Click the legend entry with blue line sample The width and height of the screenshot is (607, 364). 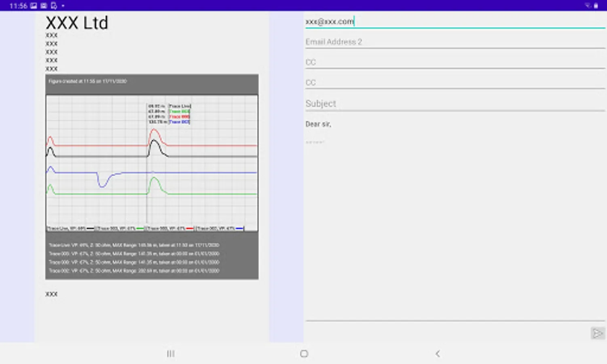click(x=220, y=229)
